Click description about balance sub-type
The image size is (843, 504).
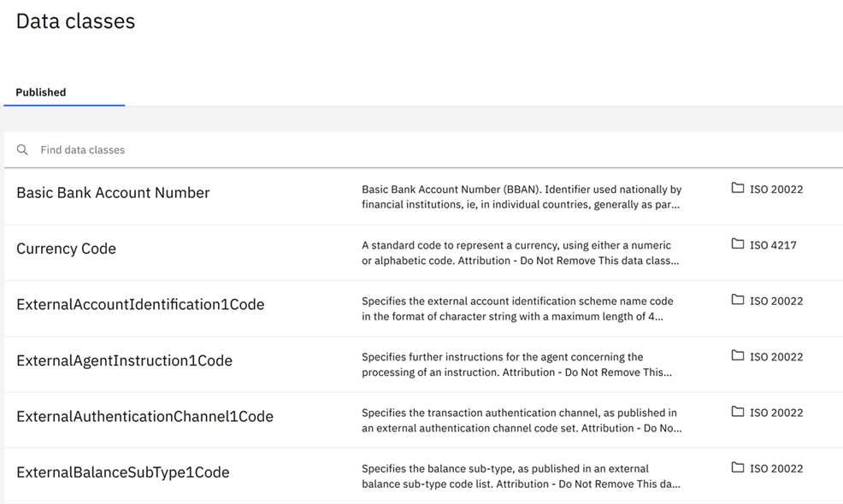(x=521, y=476)
